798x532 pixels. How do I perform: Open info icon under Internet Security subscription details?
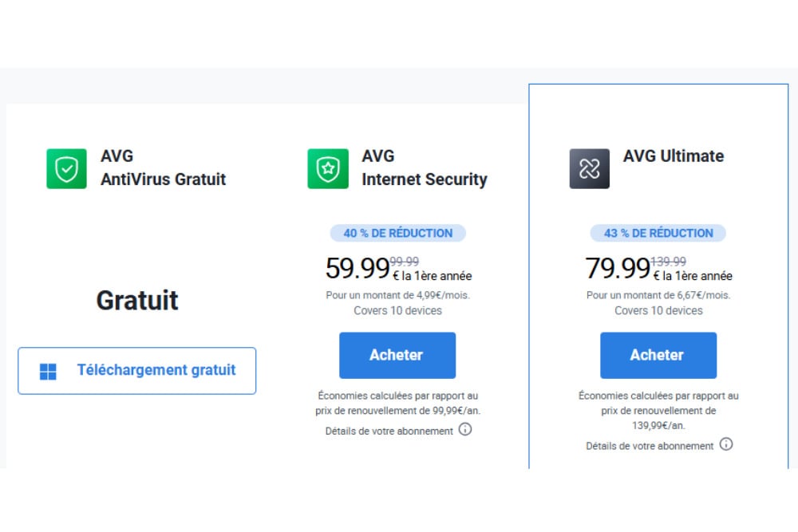[x=465, y=430]
